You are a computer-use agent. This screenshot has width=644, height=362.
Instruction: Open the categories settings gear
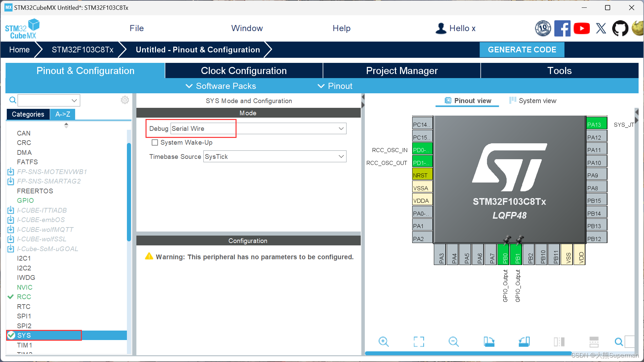click(x=125, y=100)
